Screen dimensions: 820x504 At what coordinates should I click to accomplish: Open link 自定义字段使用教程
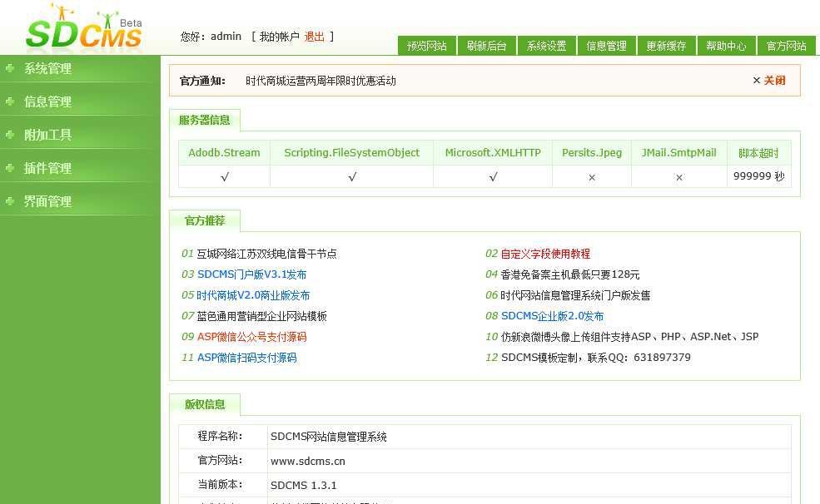pyautogui.click(x=545, y=254)
